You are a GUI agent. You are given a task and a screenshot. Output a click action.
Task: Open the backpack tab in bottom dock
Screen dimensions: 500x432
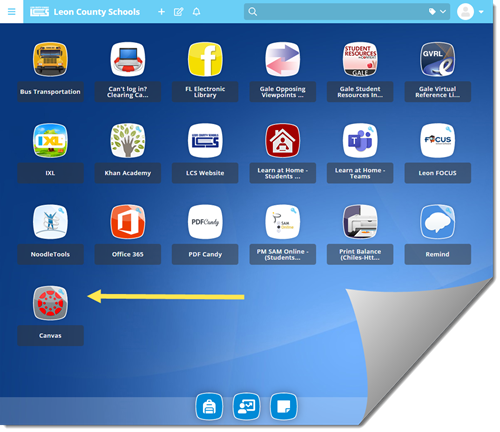tap(209, 407)
